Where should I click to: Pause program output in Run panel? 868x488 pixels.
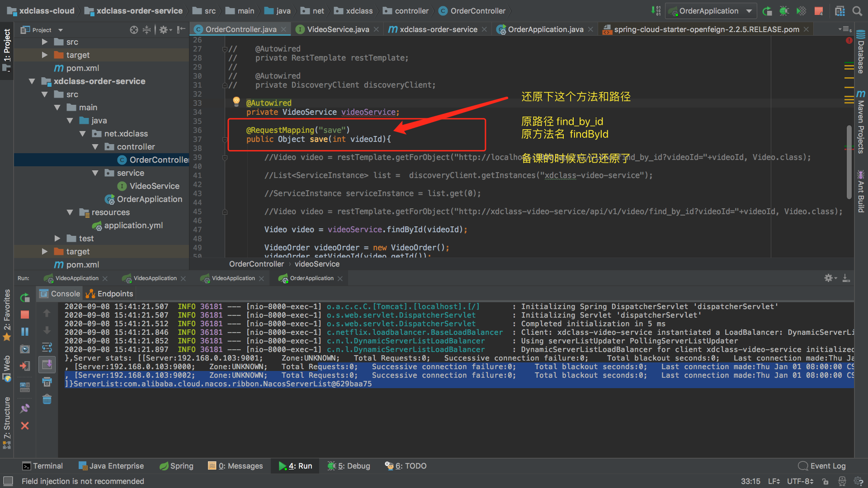coord(25,332)
